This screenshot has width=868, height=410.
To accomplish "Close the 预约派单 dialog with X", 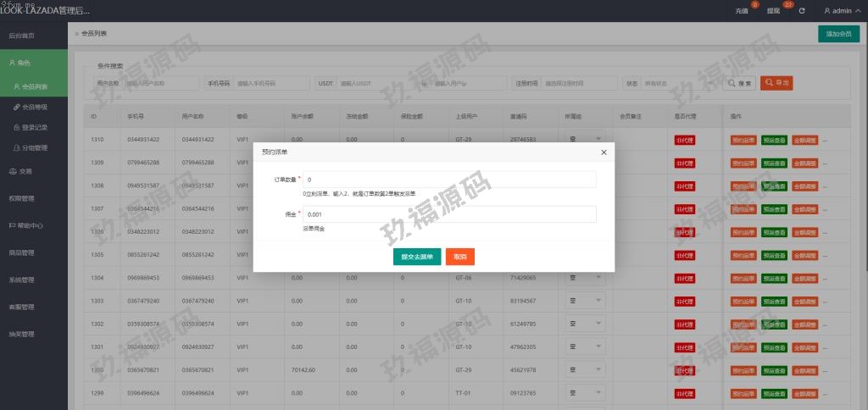I will tap(604, 152).
